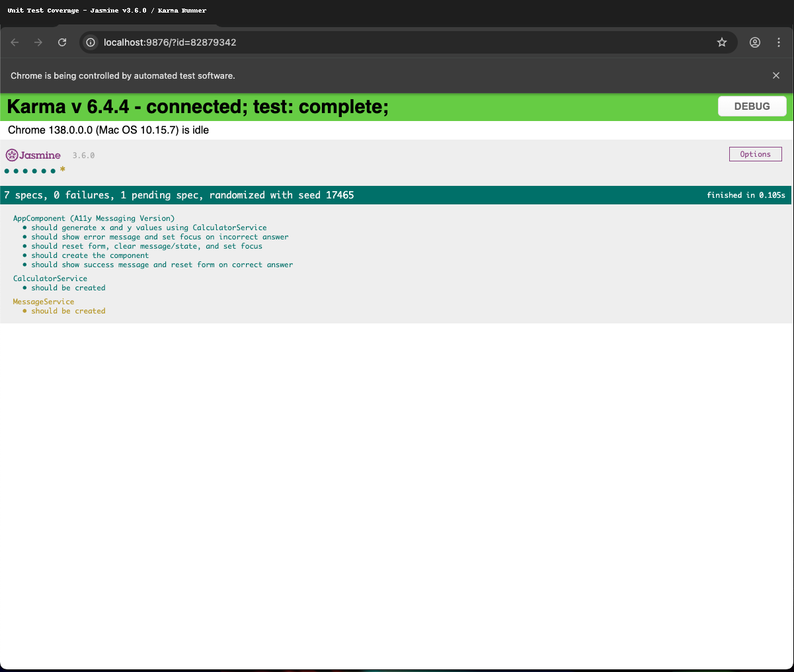The image size is (794, 672).
Task: Open spec 'should generate x and y values'
Action: click(x=149, y=228)
